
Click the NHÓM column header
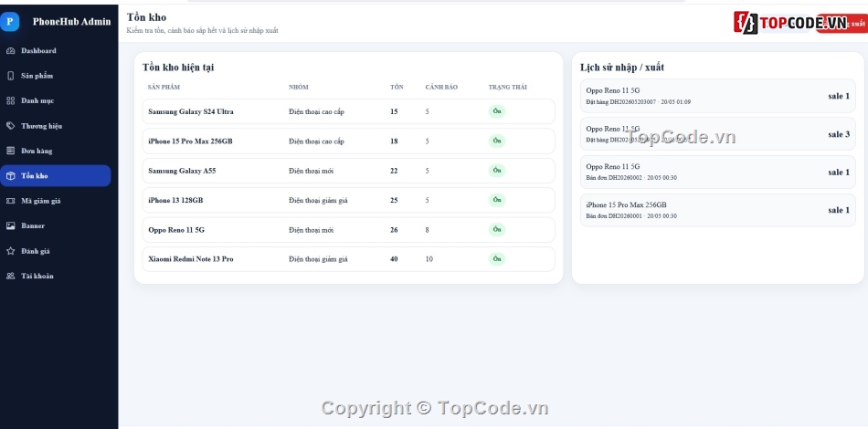pyautogui.click(x=299, y=88)
